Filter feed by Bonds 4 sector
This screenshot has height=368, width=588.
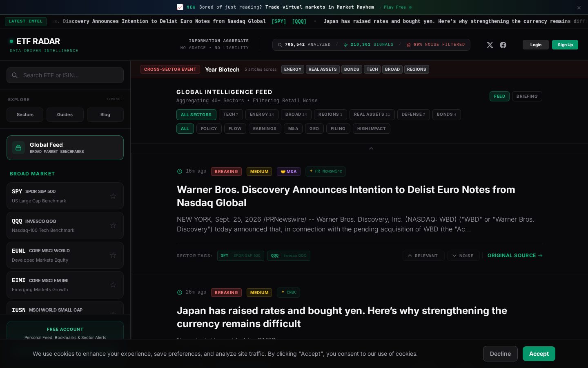pos(446,114)
